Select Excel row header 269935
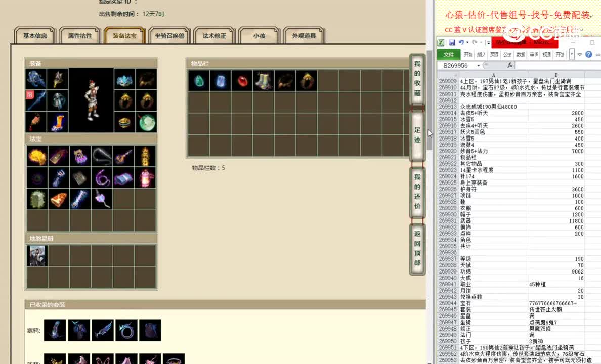Image resolution: width=601 pixels, height=364 pixels. tap(448, 246)
